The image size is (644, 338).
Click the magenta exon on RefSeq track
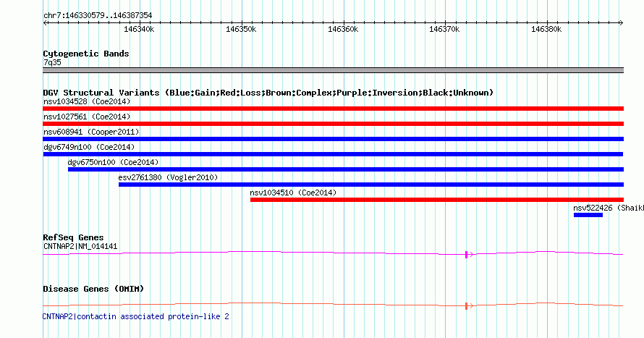[466, 255]
